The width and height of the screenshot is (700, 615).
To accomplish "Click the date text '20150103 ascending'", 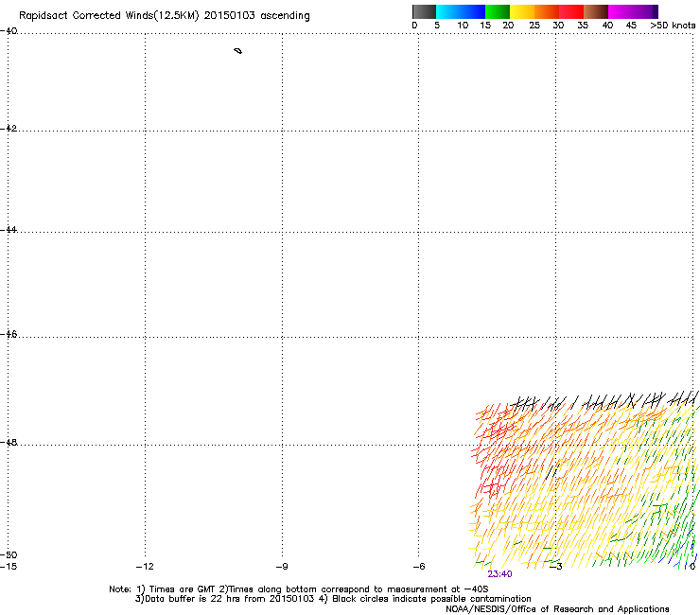I will click(x=256, y=16).
